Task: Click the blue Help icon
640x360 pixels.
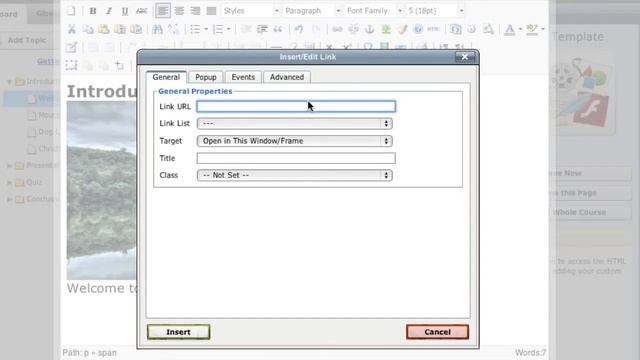Action: coord(418,29)
